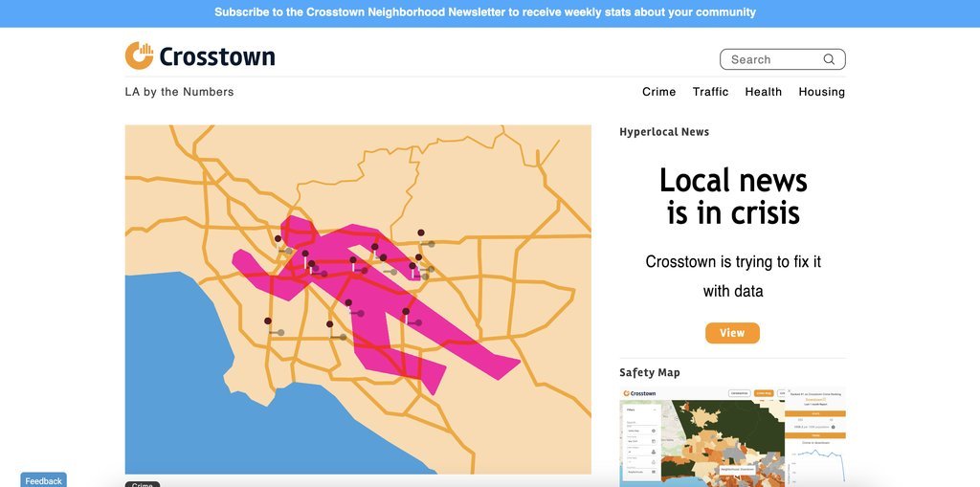Open the Traffic menu item
Screen dimensions: 980x487
pyautogui.click(x=711, y=92)
